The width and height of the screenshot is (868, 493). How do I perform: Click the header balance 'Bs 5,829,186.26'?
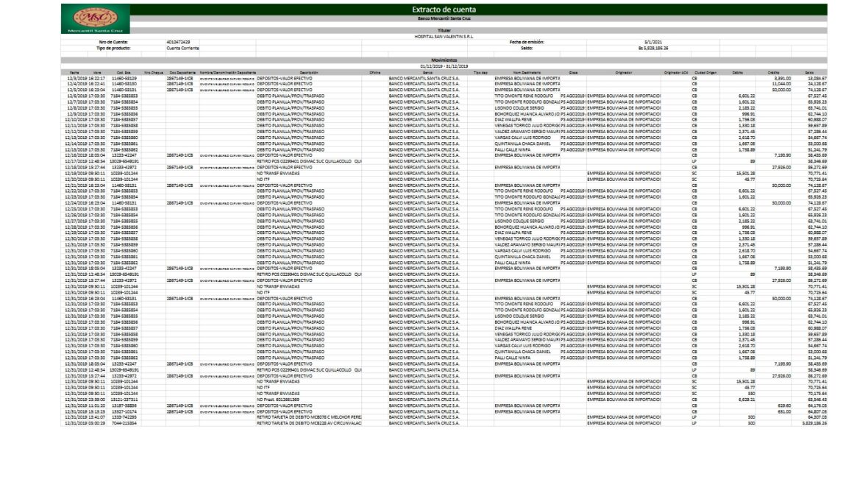coord(652,48)
